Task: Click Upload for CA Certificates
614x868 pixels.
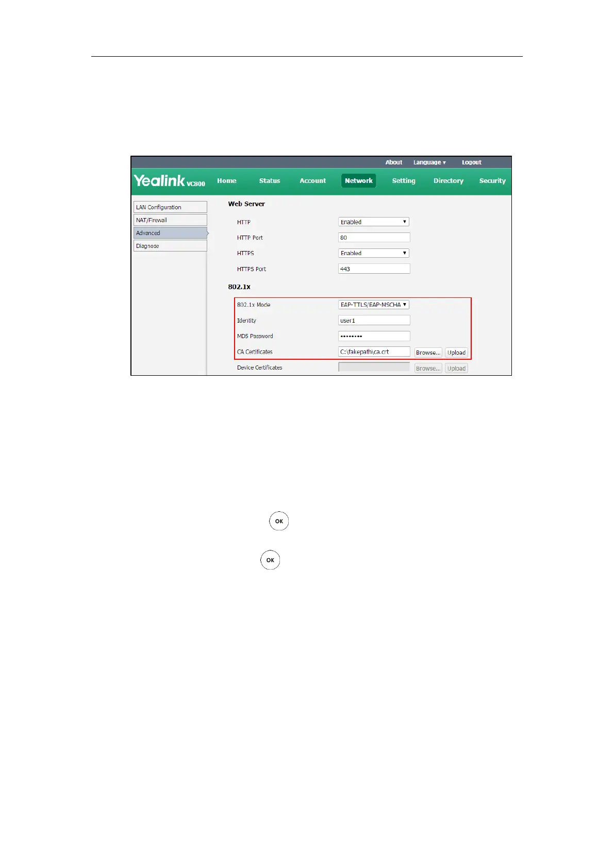Action: (x=456, y=353)
